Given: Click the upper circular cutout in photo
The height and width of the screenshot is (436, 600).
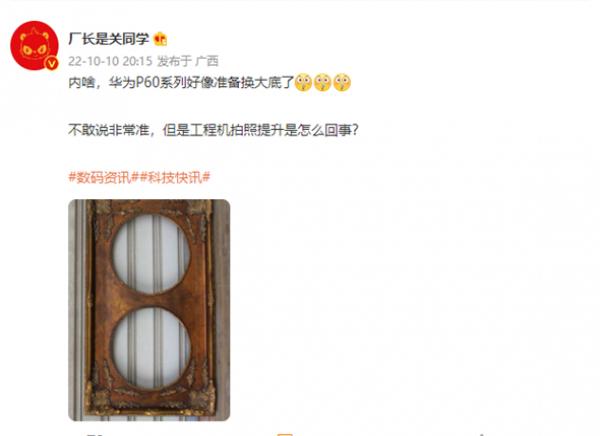Looking at the screenshot, I should [x=151, y=254].
